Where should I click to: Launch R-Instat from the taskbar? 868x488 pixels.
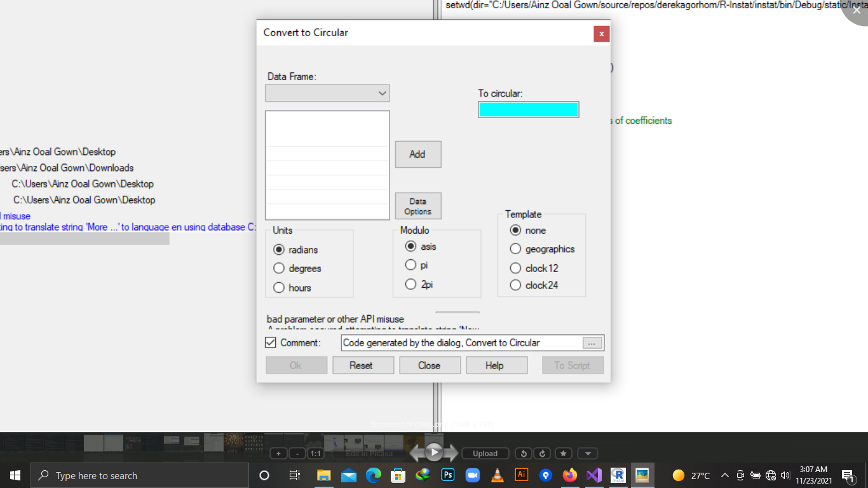(x=618, y=475)
